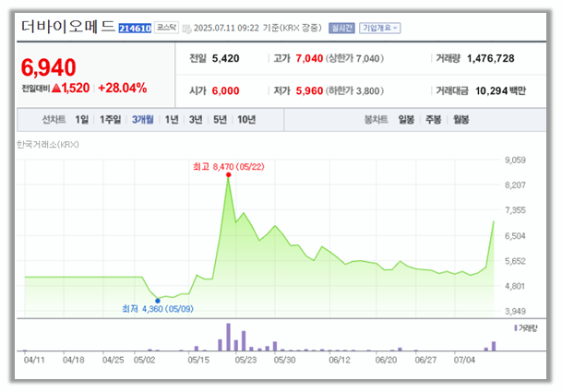This screenshot has width=562, height=392.
Task: Click the stock name 더바이오메드
Action: point(68,27)
